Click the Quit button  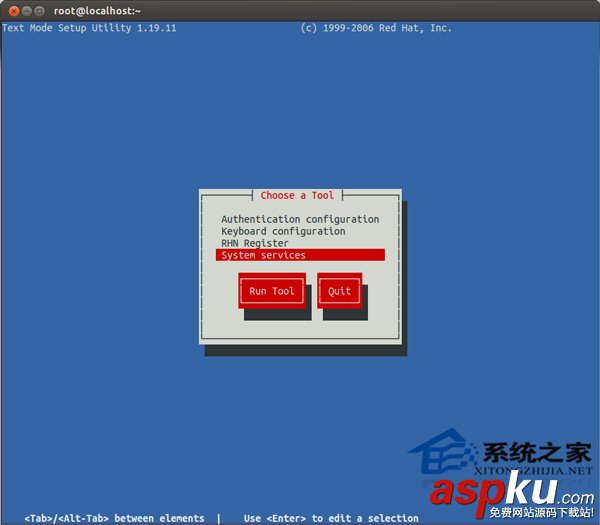coord(339,291)
